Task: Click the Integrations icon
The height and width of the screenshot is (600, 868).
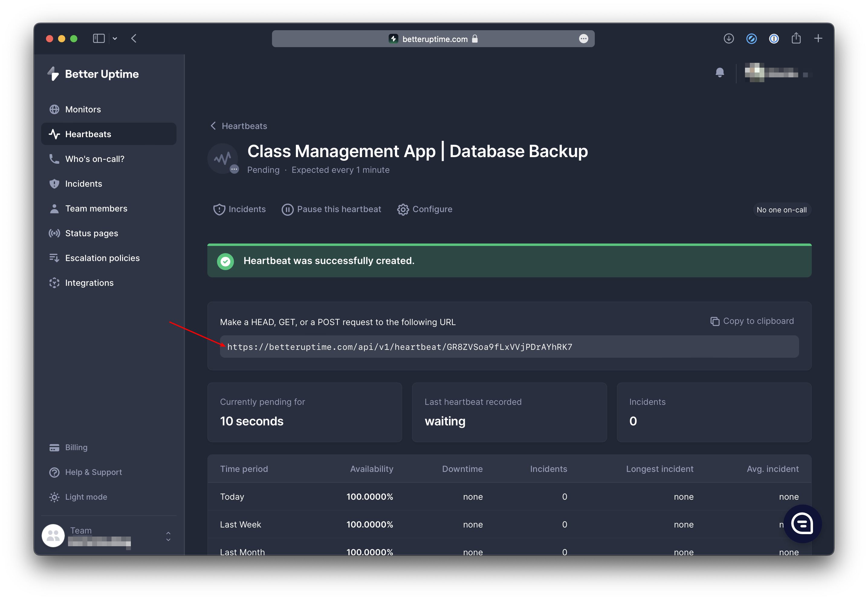Action: (53, 283)
